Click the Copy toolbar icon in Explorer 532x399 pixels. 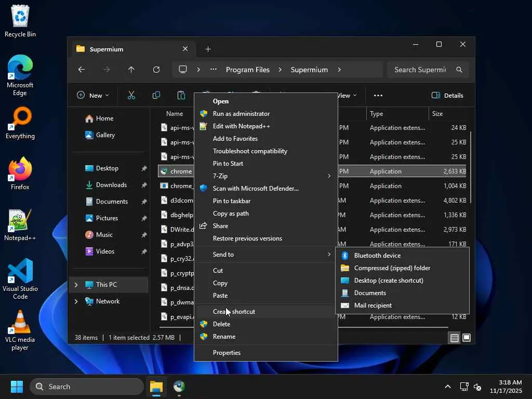156,96
